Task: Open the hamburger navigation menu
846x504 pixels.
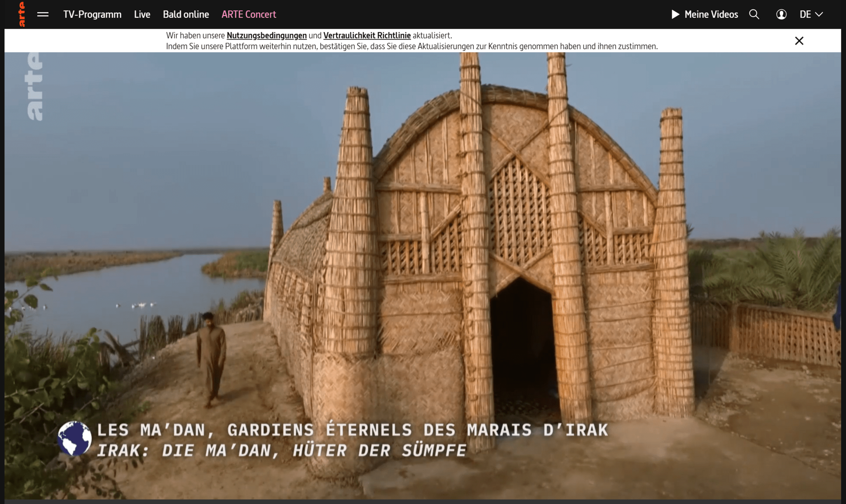Action: pyautogui.click(x=43, y=14)
